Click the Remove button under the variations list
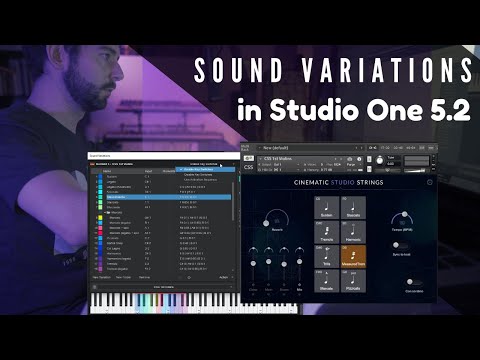 [144, 277]
